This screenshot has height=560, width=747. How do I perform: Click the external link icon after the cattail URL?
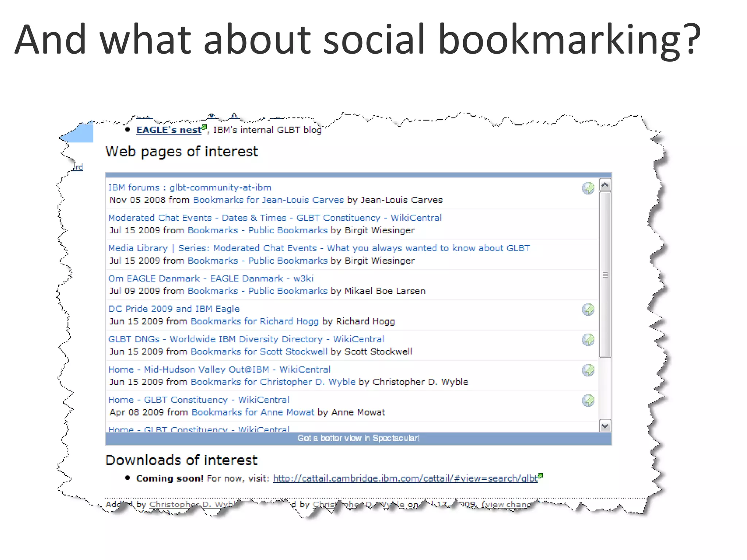tap(541, 475)
